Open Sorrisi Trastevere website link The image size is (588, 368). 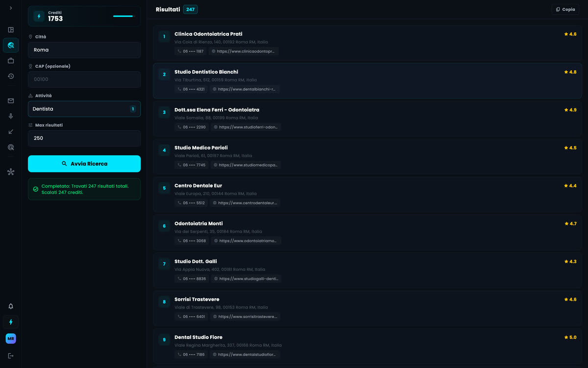(245, 316)
